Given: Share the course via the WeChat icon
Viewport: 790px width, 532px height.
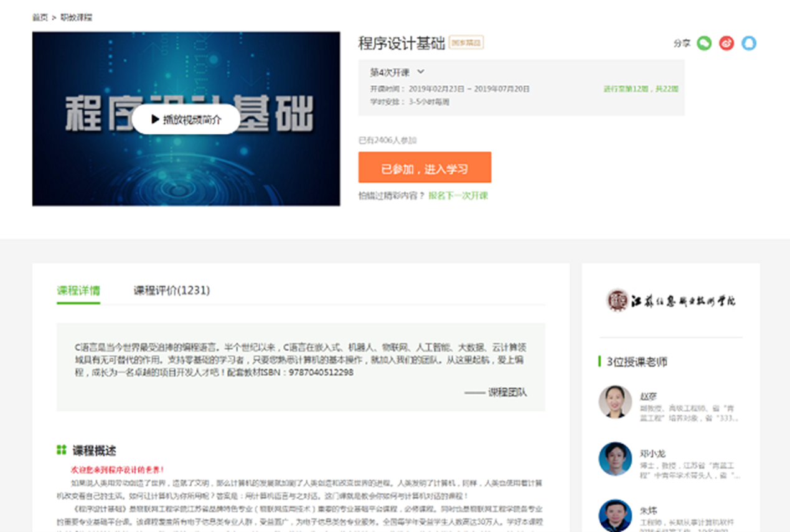Looking at the screenshot, I should (704, 43).
